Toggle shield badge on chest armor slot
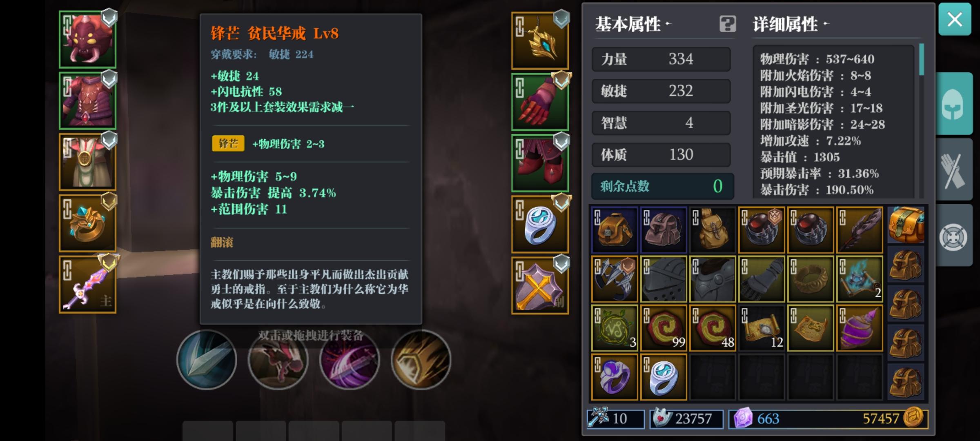980x441 pixels. pyautogui.click(x=109, y=79)
